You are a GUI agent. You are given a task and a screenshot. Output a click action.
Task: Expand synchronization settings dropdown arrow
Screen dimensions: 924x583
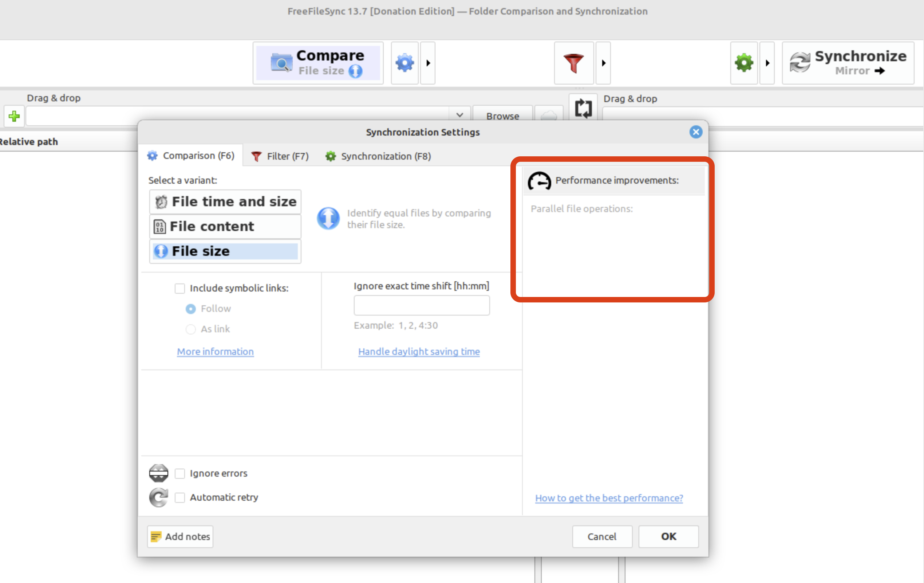click(767, 63)
